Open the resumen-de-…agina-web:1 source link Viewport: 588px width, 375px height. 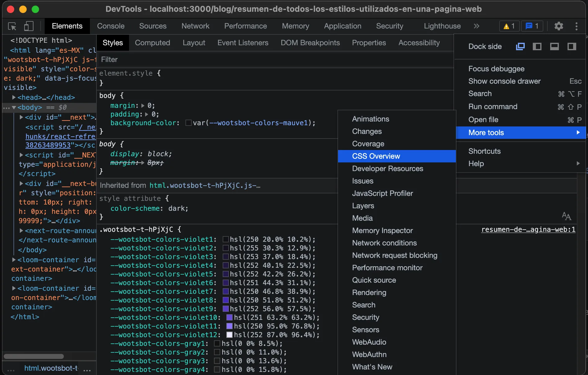click(528, 230)
